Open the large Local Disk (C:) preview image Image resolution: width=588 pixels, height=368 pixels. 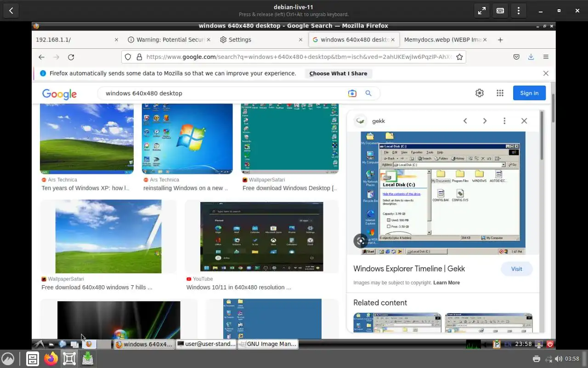click(x=443, y=193)
